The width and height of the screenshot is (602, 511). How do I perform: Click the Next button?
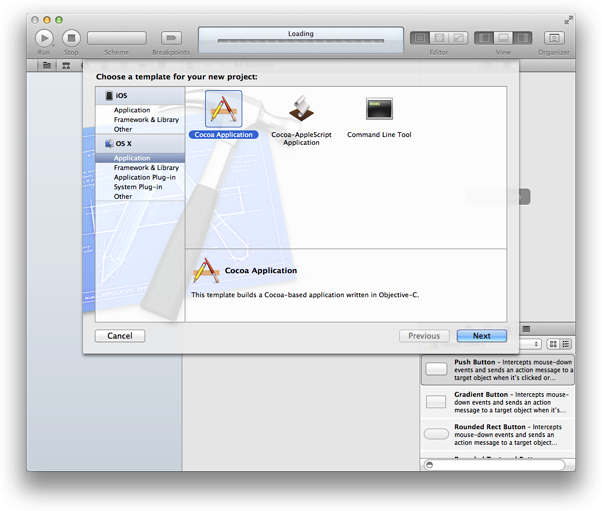click(x=481, y=336)
